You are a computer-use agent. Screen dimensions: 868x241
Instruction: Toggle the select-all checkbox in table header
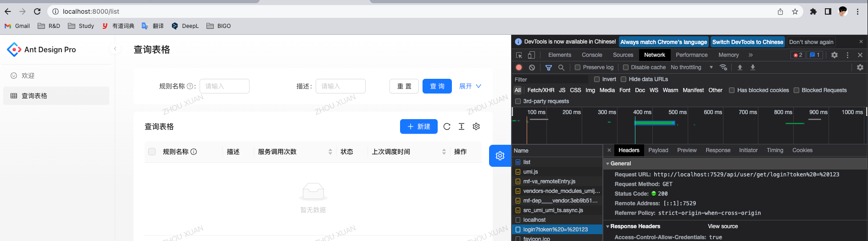coord(152,152)
